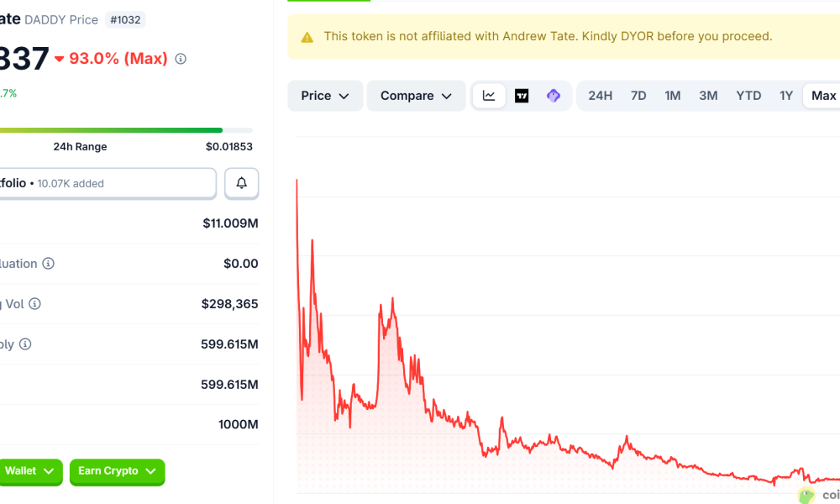The height and width of the screenshot is (504, 840).
Task: Click the price alert bell icon
Action: (242, 183)
